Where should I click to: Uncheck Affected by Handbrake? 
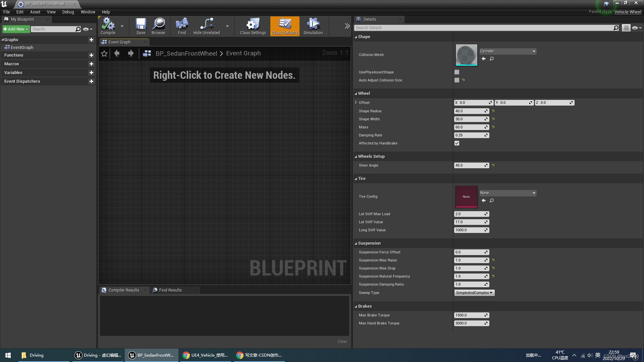tap(457, 143)
